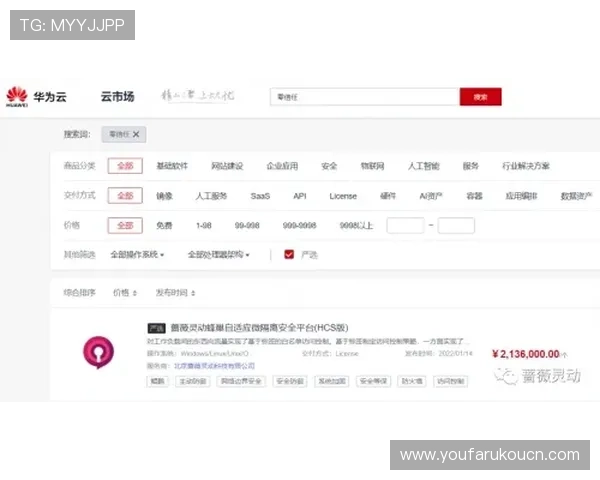Choose 容器 delivery method

(x=474, y=196)
